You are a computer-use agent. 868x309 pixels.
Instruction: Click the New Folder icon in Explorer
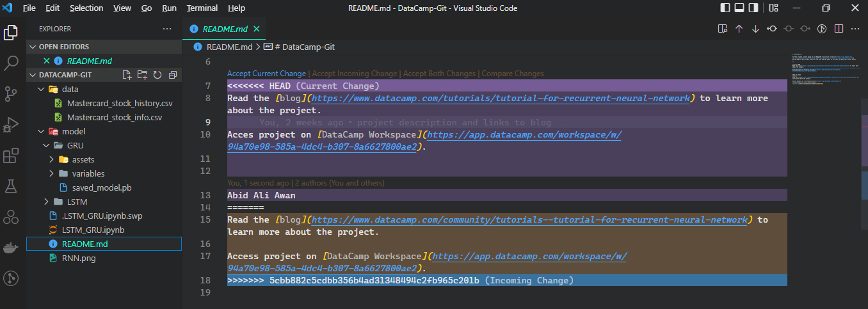point(142,75)
